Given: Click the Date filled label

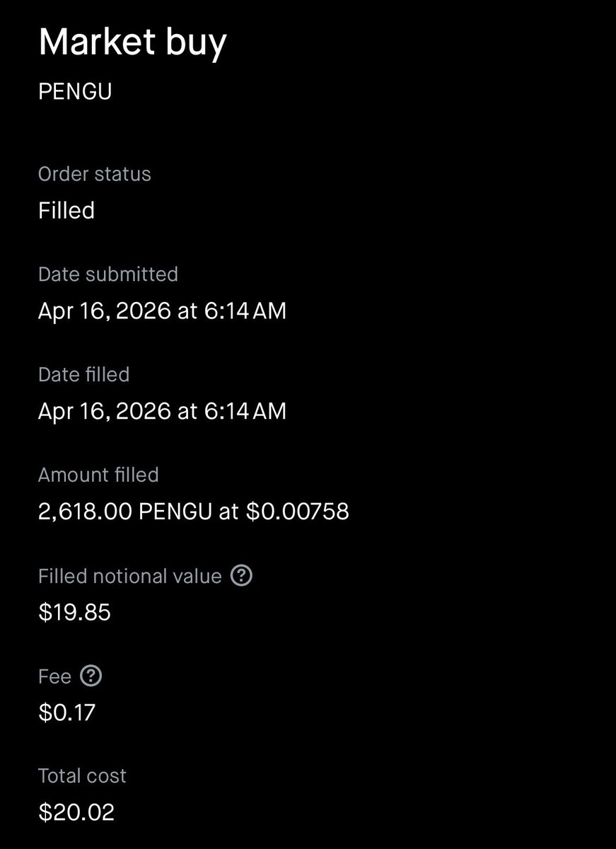Looking at the screenshot, I should [x=83, y=374].
